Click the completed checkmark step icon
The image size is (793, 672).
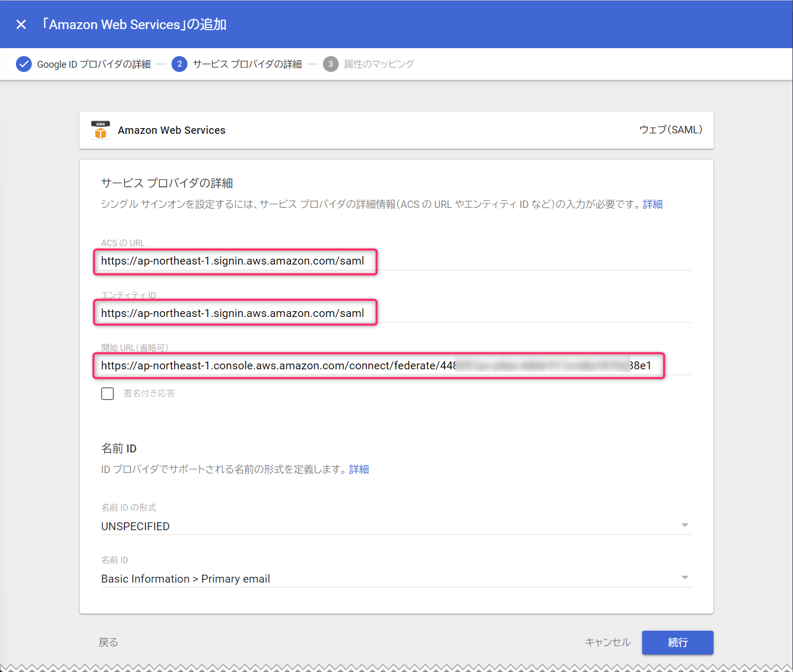click(24, 64)
